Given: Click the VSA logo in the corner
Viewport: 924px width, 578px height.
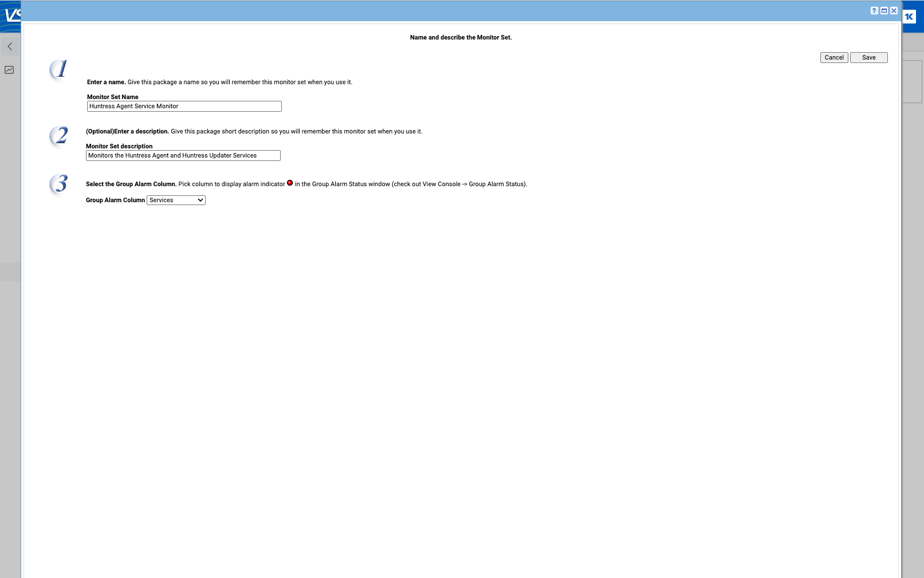Looking at the screenshot, I should click(x=11, y=14).
